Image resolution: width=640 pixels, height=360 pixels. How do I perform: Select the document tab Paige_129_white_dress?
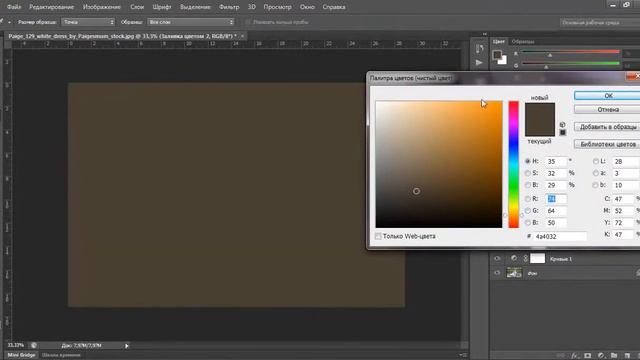122,36
